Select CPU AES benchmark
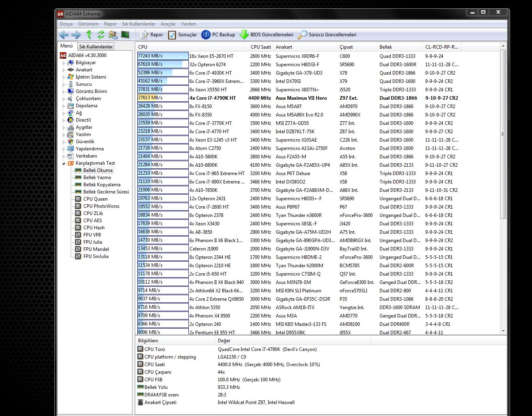Image resolution: width=532 pixels, height=416 pixels. pyautogui.click(x=93, y=221)
